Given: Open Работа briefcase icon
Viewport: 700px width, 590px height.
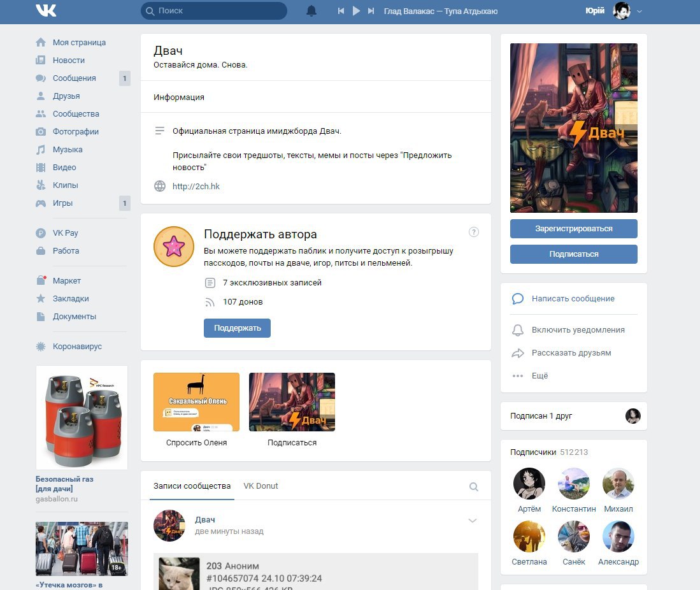Looking at the screenshot, I should [x=41, y=251].
